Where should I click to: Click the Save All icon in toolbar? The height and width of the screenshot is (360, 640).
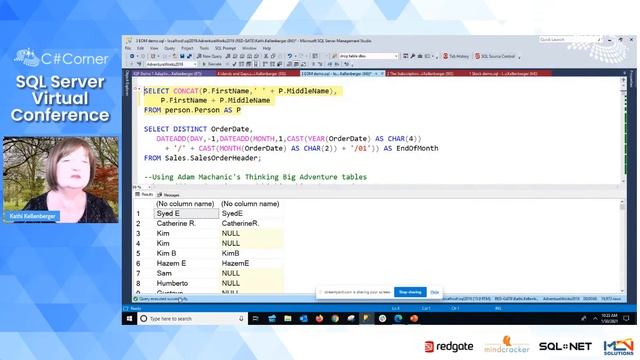point(189,56)
